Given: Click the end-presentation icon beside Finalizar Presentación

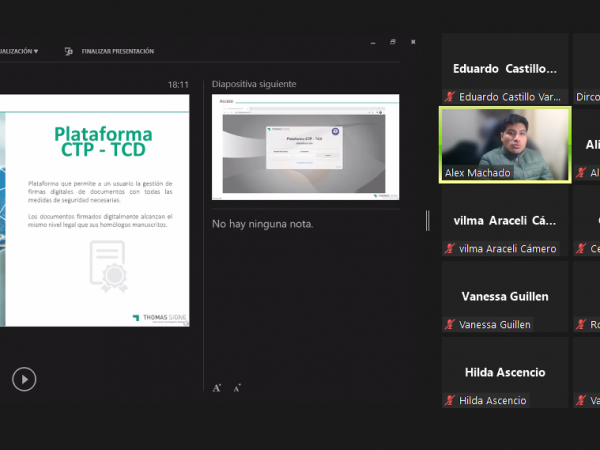Looking at the screenshot, I should (68, 51).
